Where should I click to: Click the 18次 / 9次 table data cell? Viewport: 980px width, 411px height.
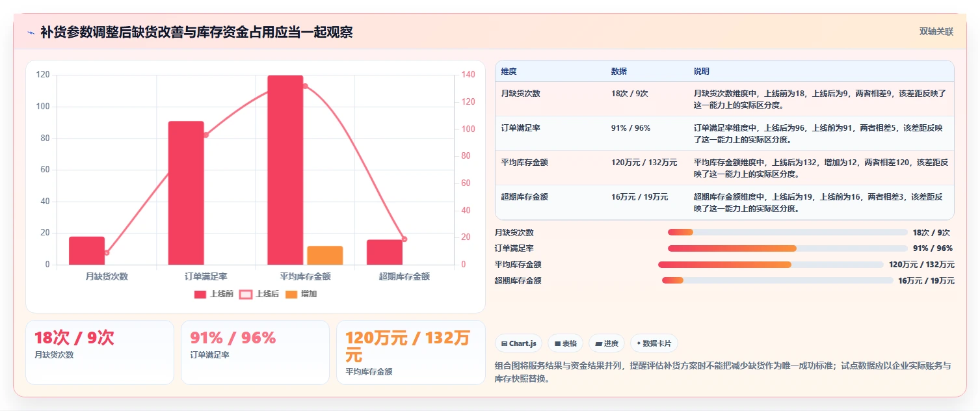coord(647,99)
